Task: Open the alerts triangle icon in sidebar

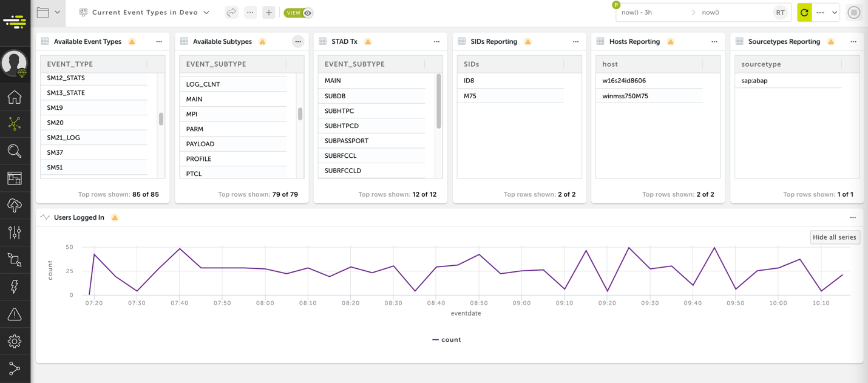Action: click(x=15, y=314)
